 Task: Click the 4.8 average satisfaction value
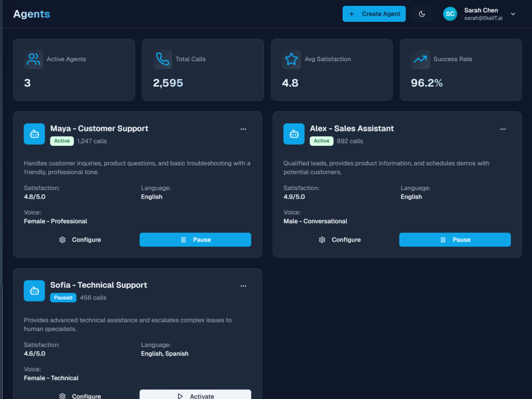pos(290,83)
